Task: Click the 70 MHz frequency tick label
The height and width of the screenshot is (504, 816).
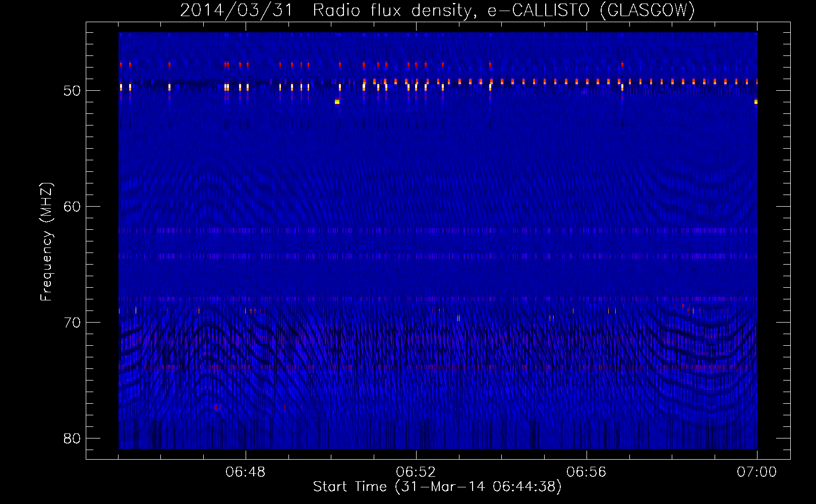Action: tap(73, 323)
